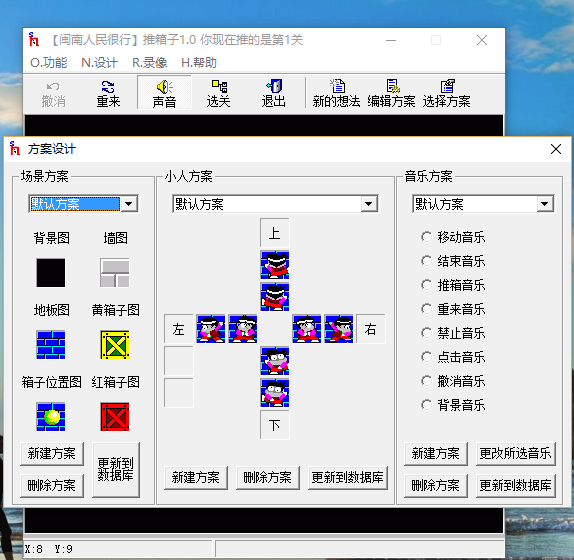574x560 pixels.
Task: Click the 上 direction button
Action: tap(275, 233)
